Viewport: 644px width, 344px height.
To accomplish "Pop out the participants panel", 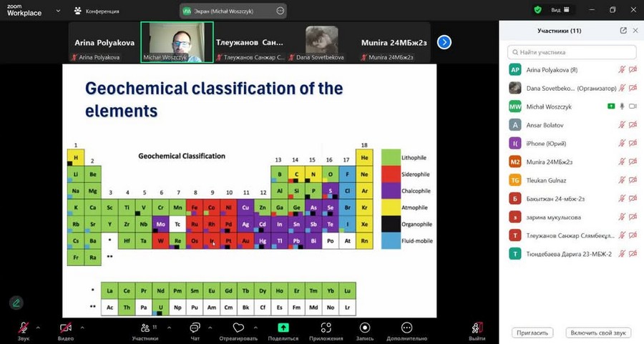I will [623, 31].
